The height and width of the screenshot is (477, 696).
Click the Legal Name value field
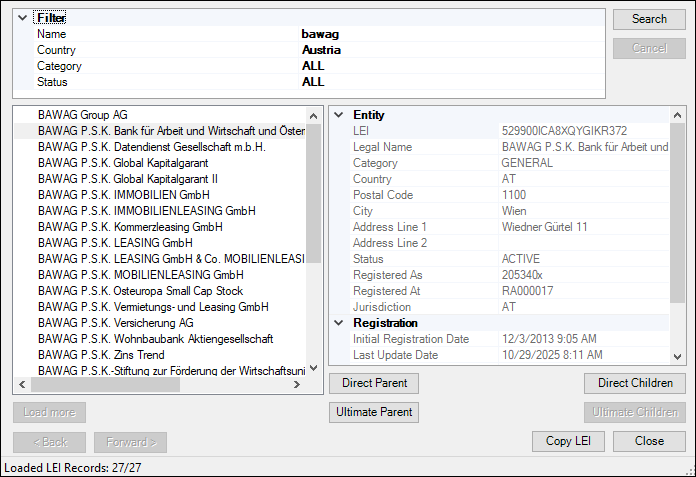tap(584, 147)
